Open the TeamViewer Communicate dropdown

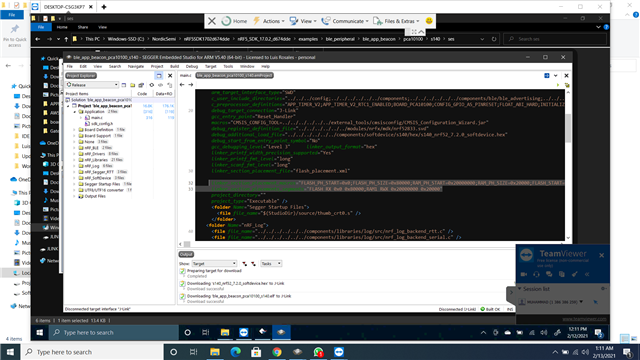(345, 21)
